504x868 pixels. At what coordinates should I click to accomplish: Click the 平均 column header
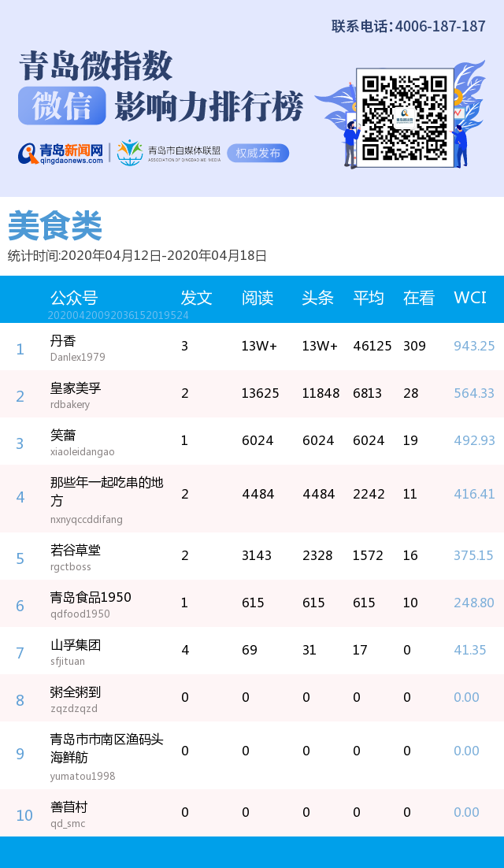pos(368,298)
